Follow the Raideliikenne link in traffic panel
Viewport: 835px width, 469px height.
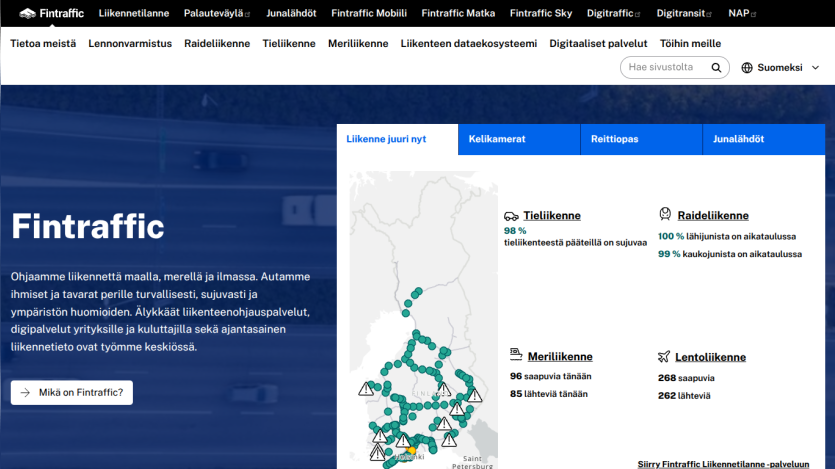713,216
